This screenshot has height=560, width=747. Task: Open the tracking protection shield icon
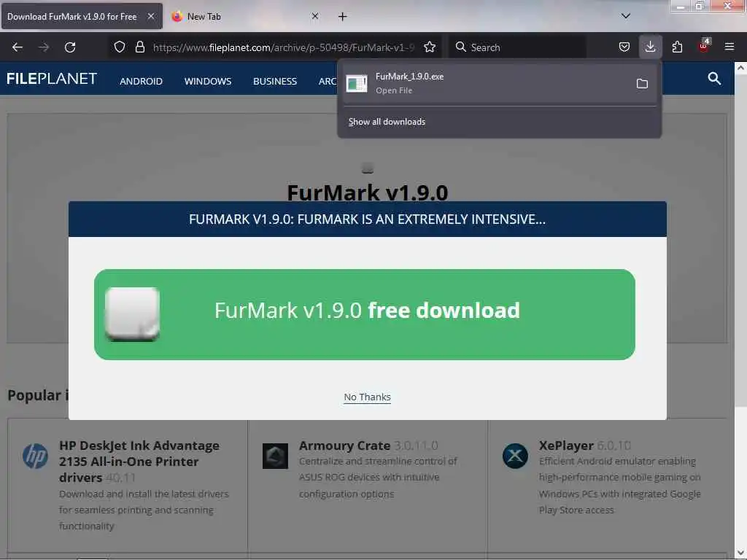(x=120, y=47)
